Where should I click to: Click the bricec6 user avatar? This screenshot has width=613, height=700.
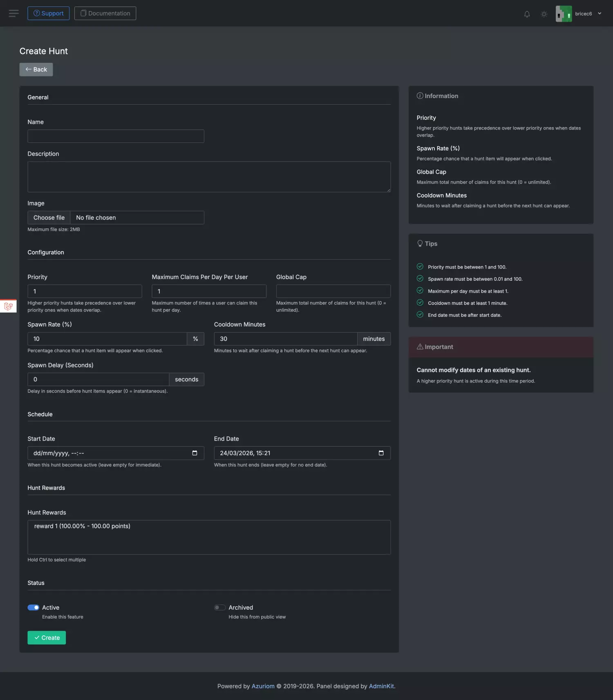click(564, 14)
